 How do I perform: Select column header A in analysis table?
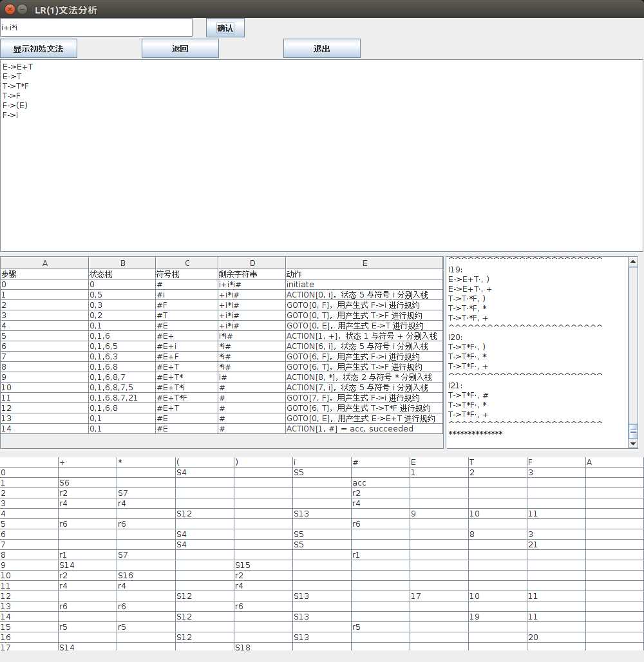44,263
